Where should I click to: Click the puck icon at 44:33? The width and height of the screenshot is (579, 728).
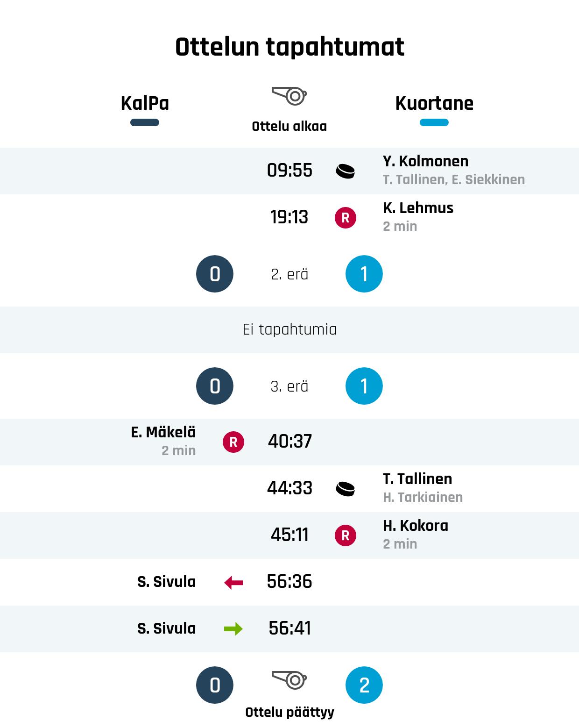coord(345,489)
